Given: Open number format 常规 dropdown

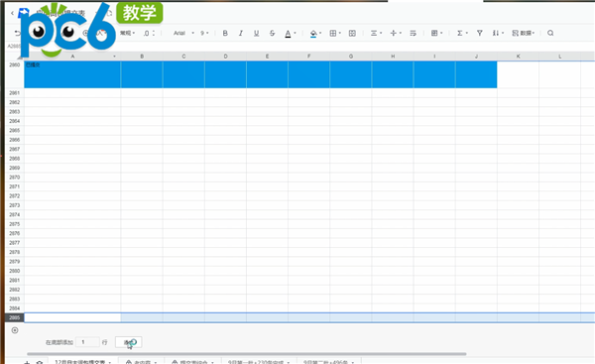Looking at the screenshot, I should 127,33.
